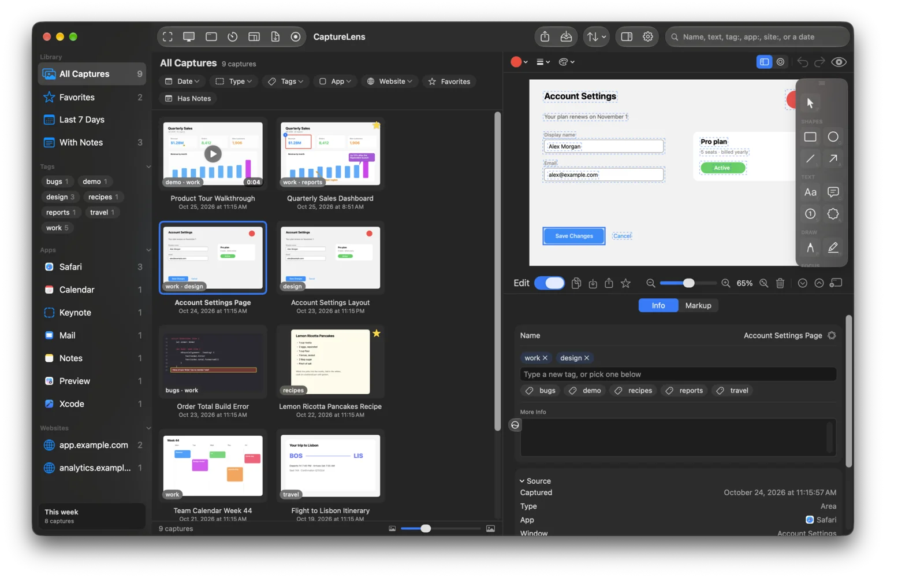Switch to the Info tab
924x578 pixels.
click(658, 306)
